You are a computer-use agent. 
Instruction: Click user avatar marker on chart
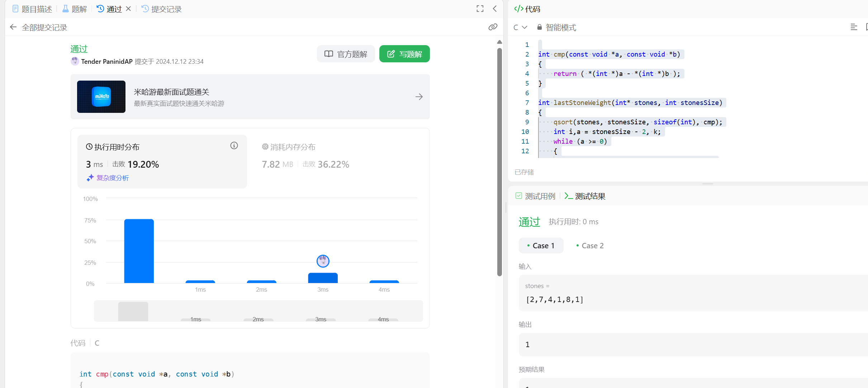point(323,261)
